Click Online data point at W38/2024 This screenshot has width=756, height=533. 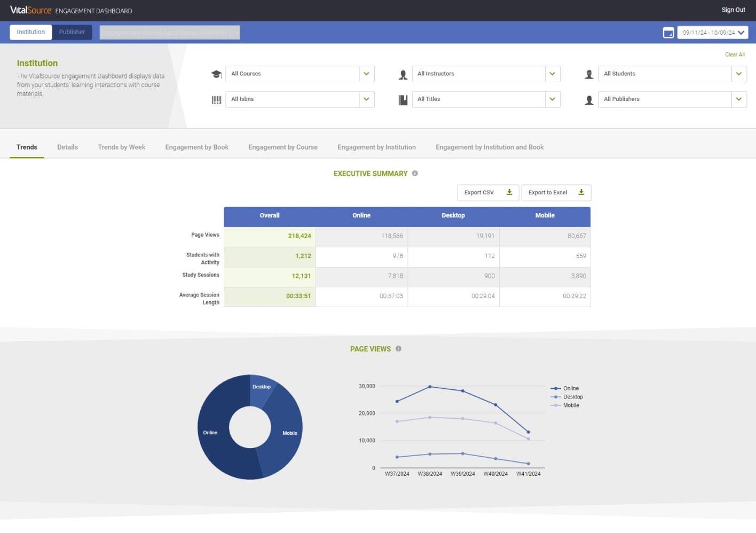tap(430, 387)
